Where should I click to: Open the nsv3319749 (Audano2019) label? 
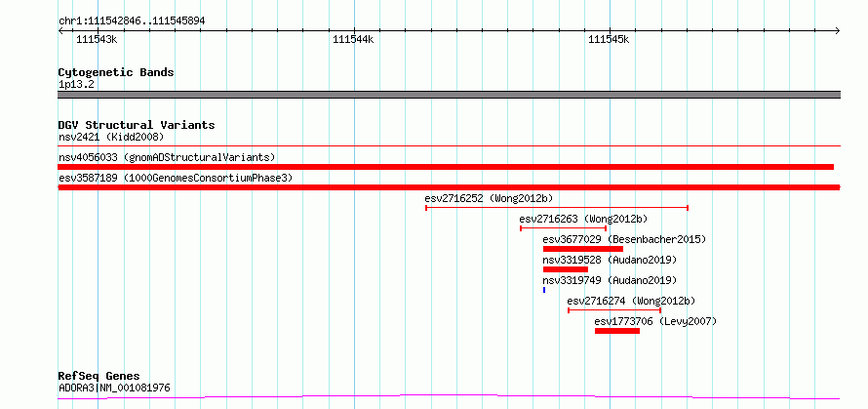coord(610,280)
